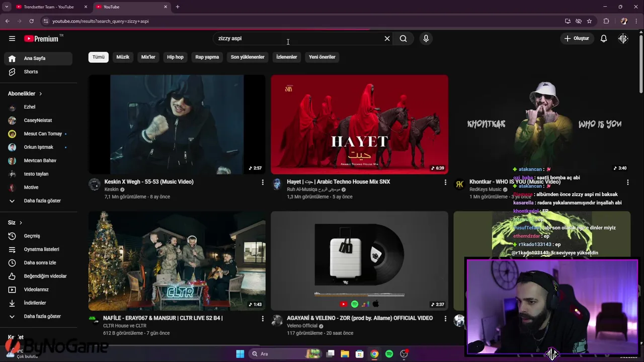Screen dimensions: 644x362
Task: Open the Mesut Can Tomay channel
Action: coord(38,134)
